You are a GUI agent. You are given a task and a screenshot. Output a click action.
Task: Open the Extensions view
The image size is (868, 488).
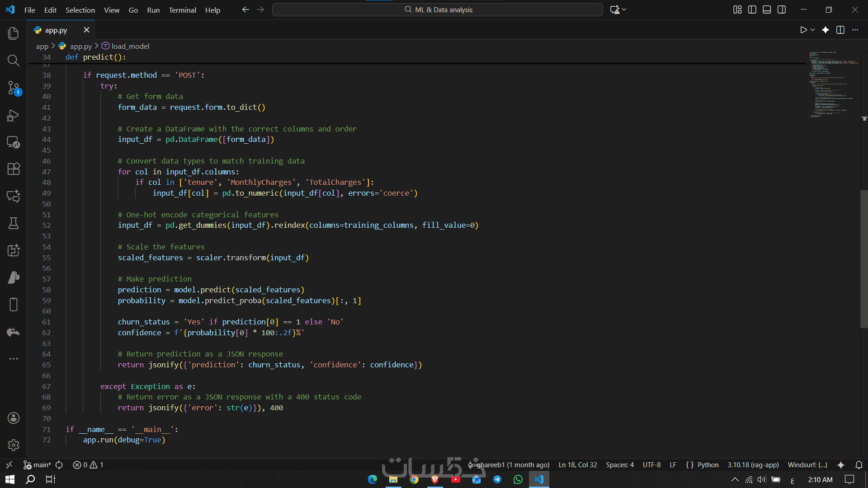pyautogui.click(x=14, y=169)
